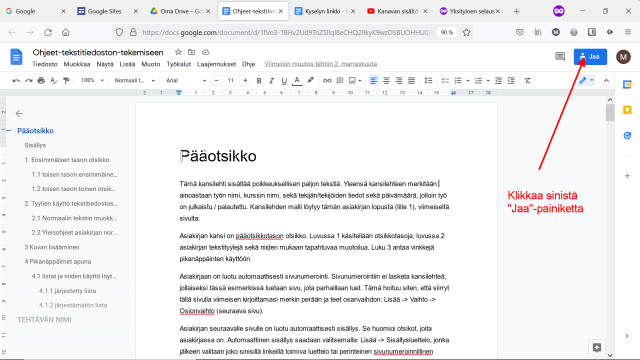
Task: Open Keep in the side panel
Action: coord(627,110)
